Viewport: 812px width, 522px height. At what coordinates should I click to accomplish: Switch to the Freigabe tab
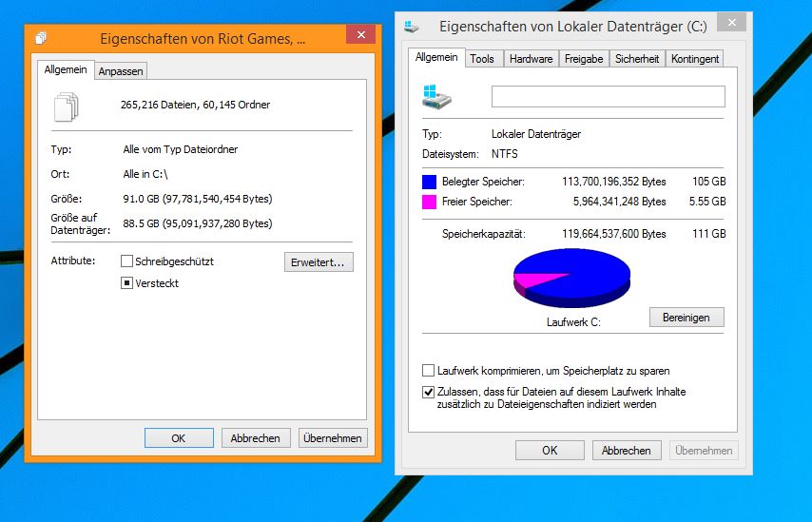pyautogui.click(x=584, y=59)
